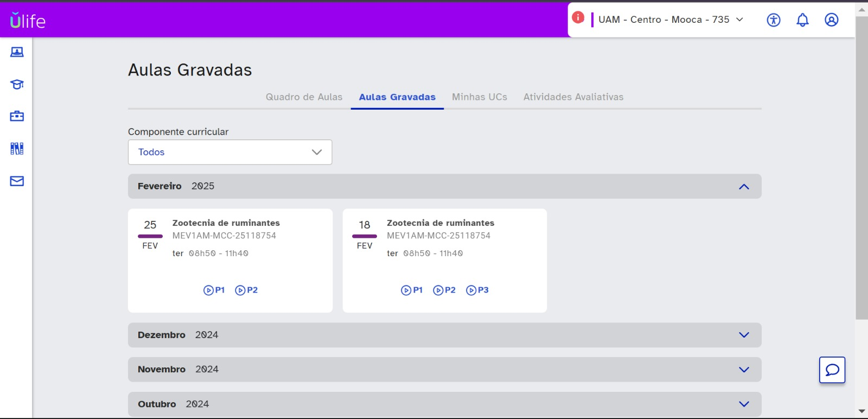Screen dimensions: 868x419
Task: Open the Atividades Avaliativas tab
Action: point(573,97)
